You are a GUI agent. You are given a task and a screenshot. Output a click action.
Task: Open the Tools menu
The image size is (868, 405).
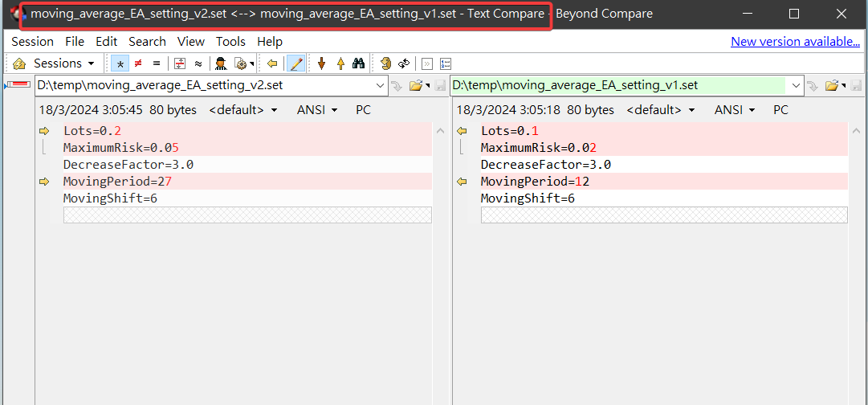(230, 42)
